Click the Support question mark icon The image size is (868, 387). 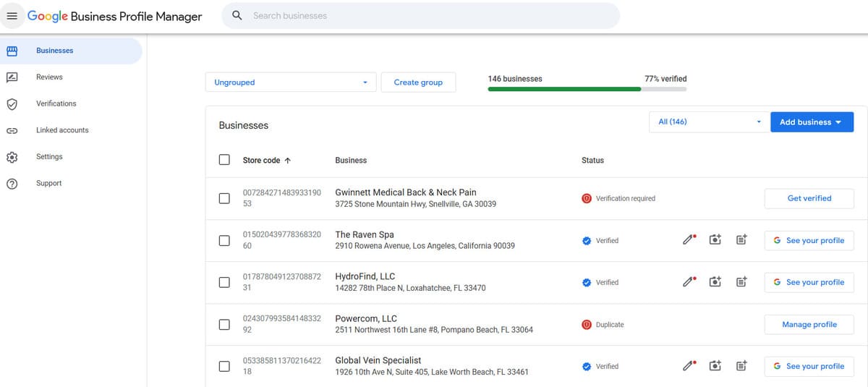click(x=12, y=184)
